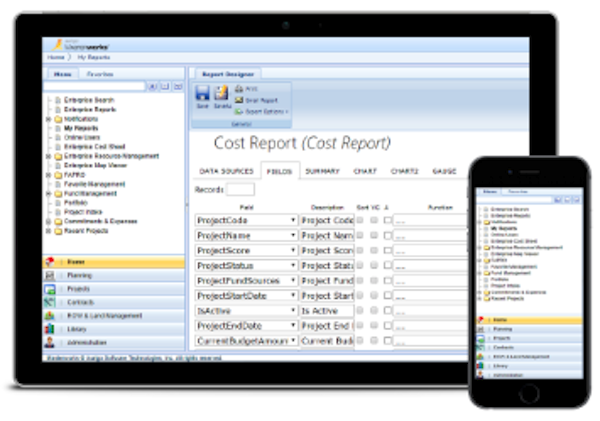
Task: Toggle VG checkbox for ProjectStatus row
Action: pos(375,266)
